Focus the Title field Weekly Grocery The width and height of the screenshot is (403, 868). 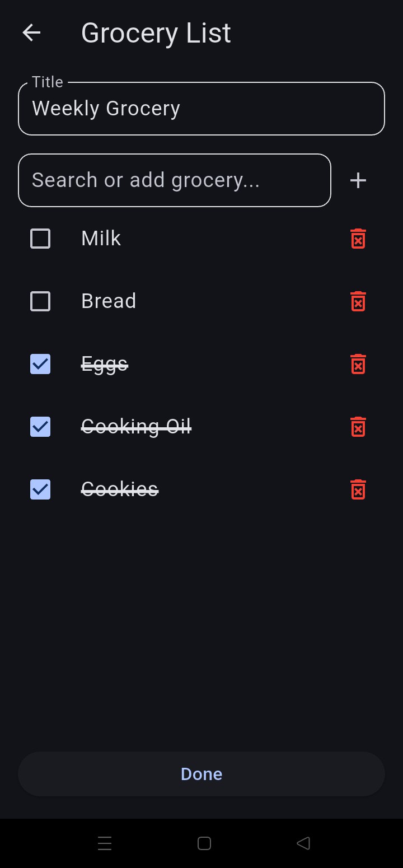[x=201, y=109]
